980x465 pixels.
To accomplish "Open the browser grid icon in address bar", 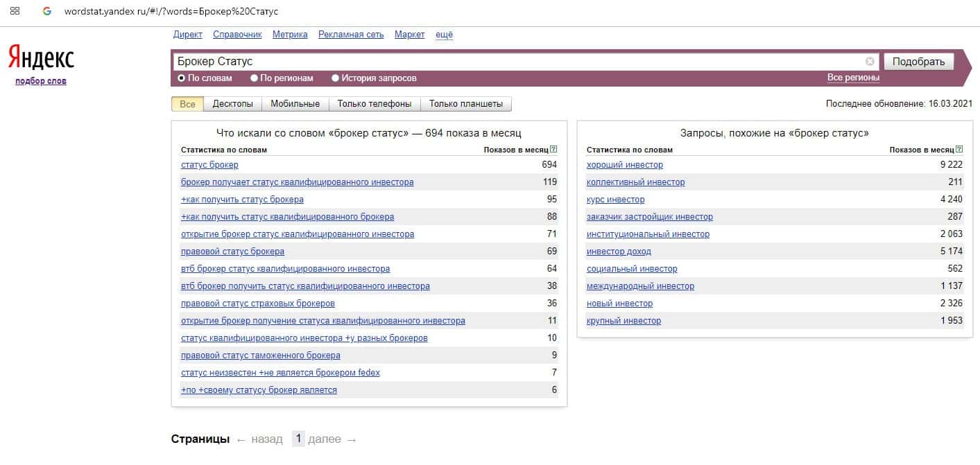I will (15, 12).
